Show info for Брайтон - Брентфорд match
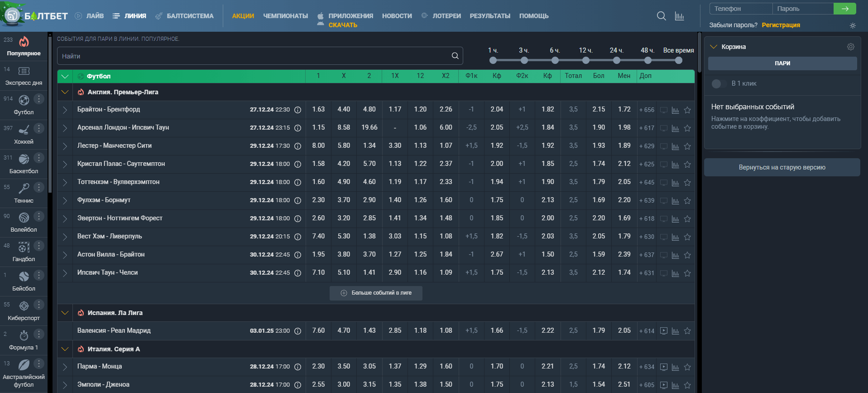 [297, 110]
